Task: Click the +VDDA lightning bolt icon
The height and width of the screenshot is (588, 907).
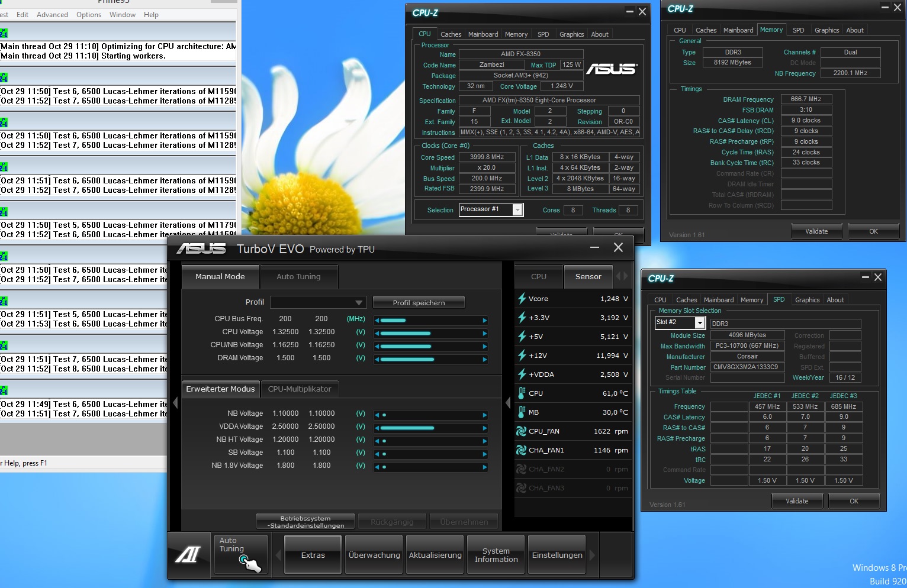Action: coord(522,374)
